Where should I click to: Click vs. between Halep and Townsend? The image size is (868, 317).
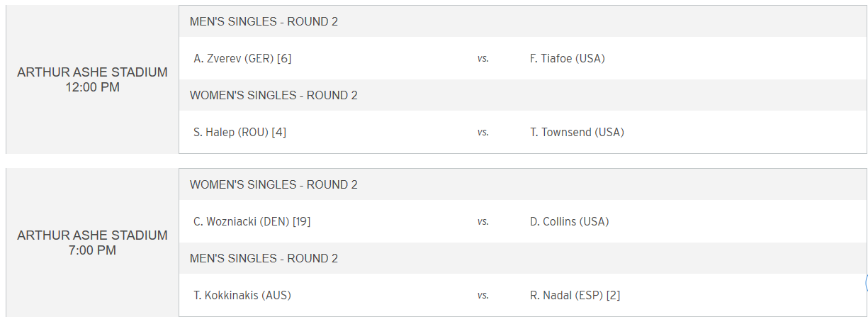pos(483,133)
